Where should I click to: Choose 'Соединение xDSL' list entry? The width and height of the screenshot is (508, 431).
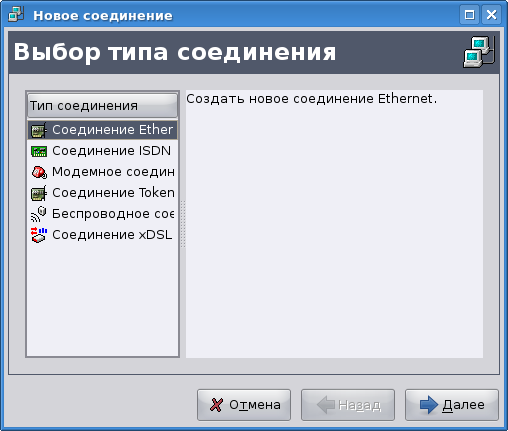[102, 235]
